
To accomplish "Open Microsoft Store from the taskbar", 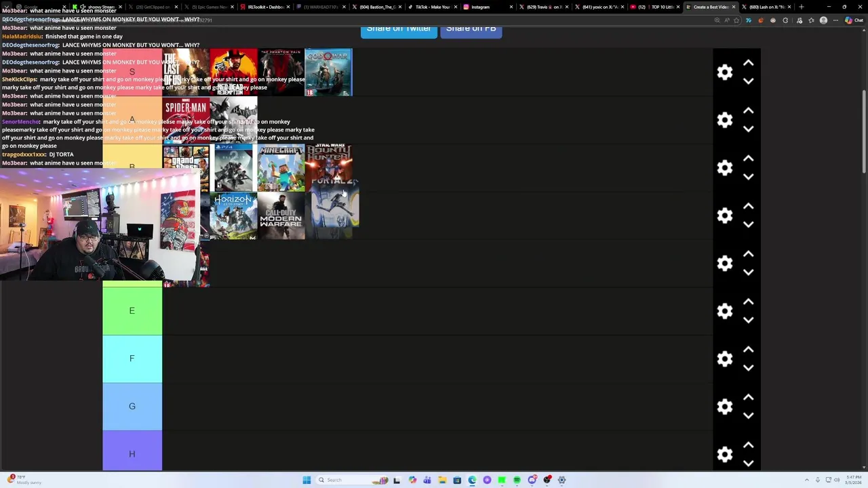I will (457, 480).
